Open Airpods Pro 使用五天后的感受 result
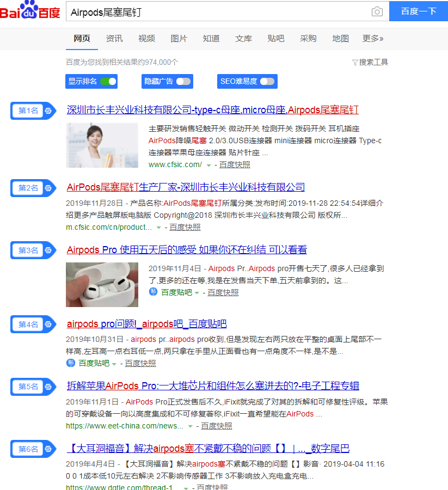The image size is (448, 490). tap(187, 250)
